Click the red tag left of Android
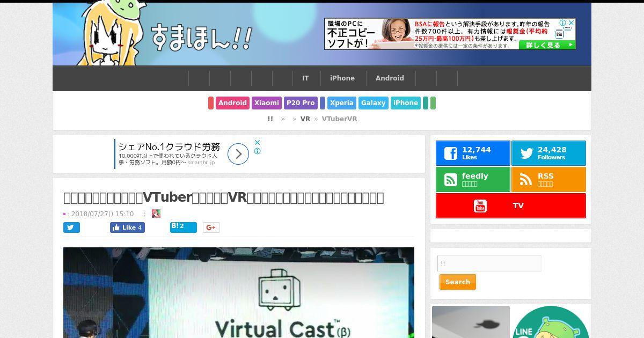 [x=211, y=103]
